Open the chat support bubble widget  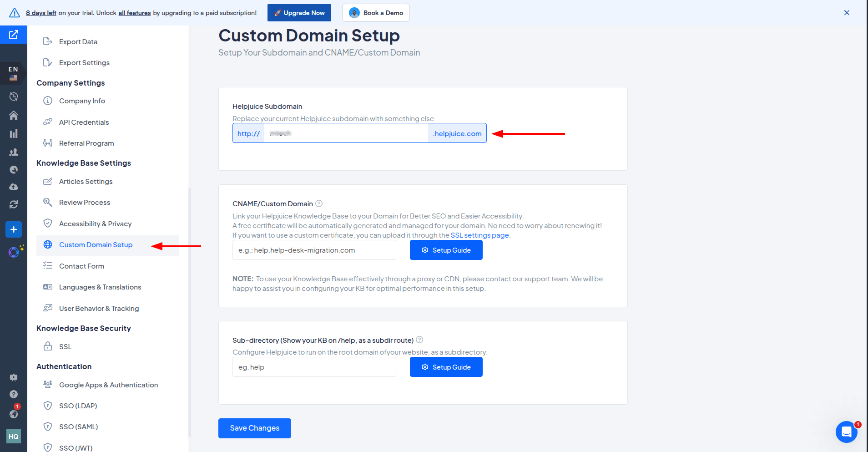[847, 432]
